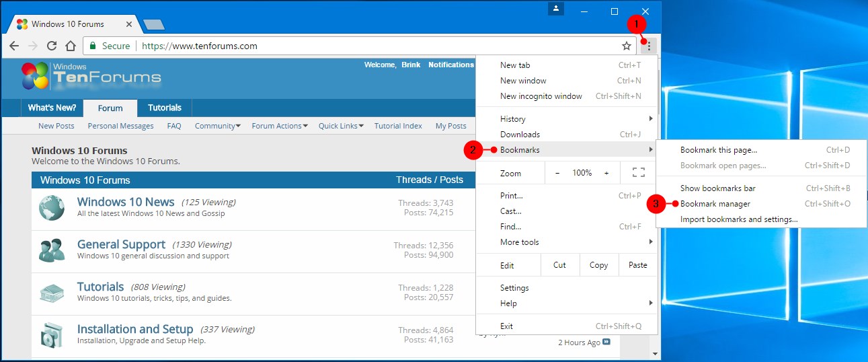This screenshot has width=868, height=362.
Task: Open the General Support forum link
Action: pyautogui.click(x=121, y=244)
